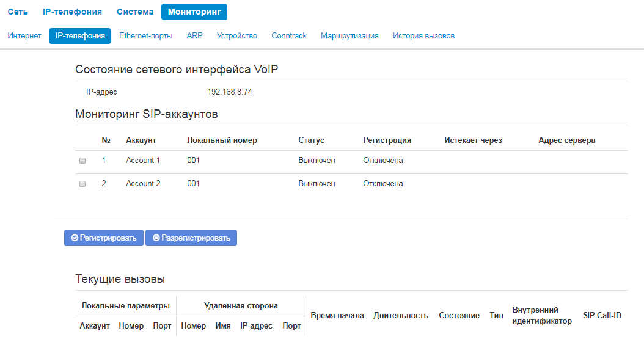Screen dimensions: 644x356
Task: Open the Маршрутизация tab
Action: pyautogui.click(x=349, y=36)
